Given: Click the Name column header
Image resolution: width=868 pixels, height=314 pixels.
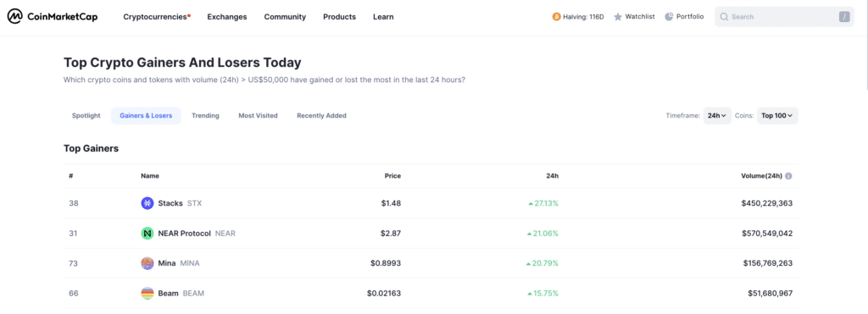Looking at the screenshot, I should tap(150, 176).
